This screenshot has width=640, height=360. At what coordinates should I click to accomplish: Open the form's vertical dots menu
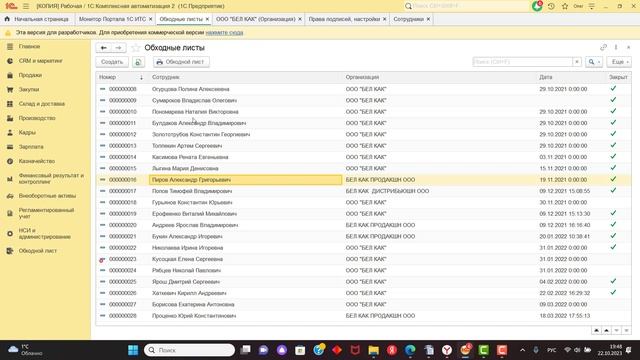(616, 47)
